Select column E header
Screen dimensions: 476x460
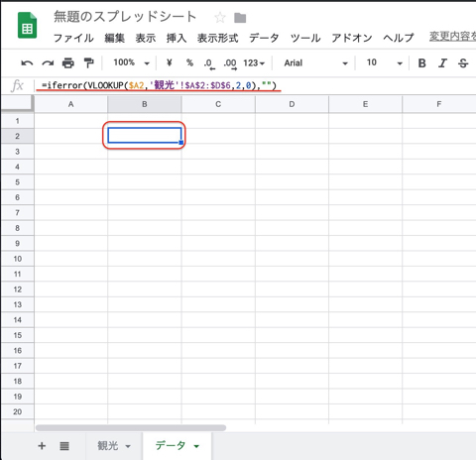click(x=365, y=104)
